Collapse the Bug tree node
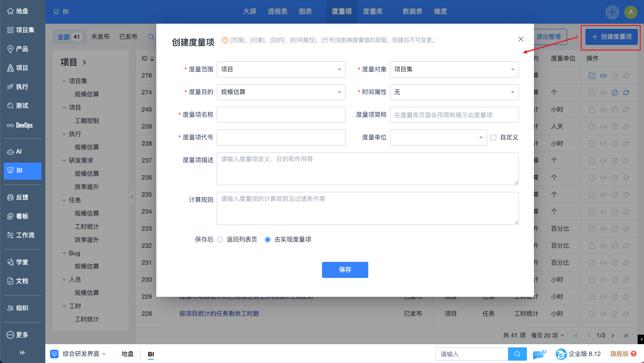The width and height of the screenshot is (644, 363). pyautogui.click(x=64, y=253)
